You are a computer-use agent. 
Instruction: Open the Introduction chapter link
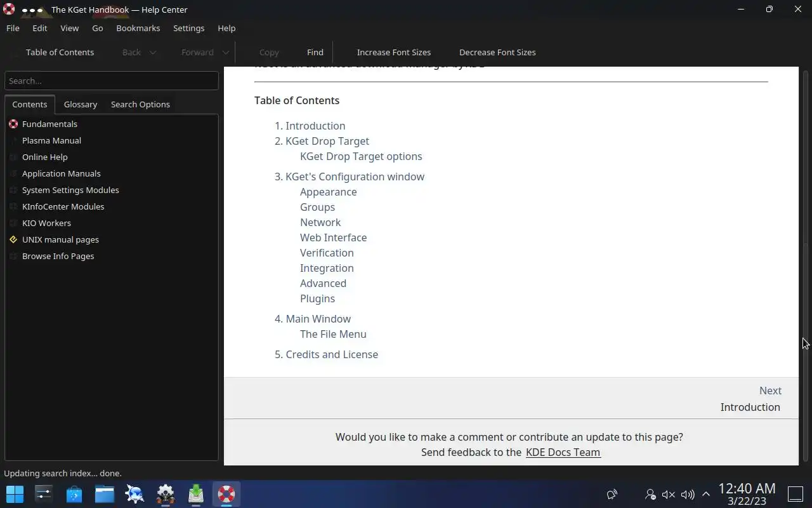coord(315,126)
